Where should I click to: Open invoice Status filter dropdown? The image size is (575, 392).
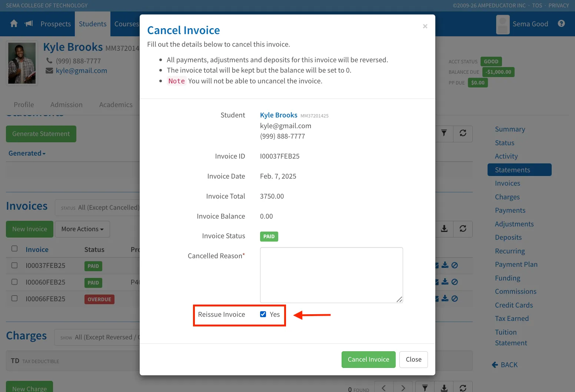[97, 208]
